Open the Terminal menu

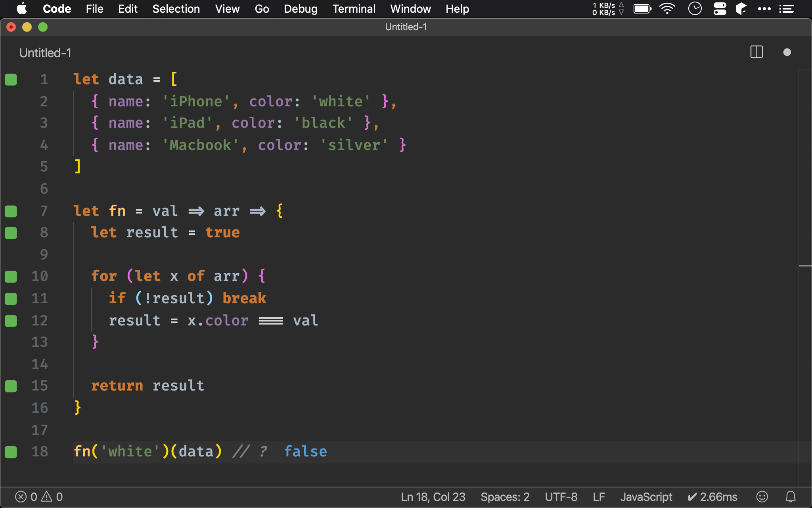click(354, 9)
